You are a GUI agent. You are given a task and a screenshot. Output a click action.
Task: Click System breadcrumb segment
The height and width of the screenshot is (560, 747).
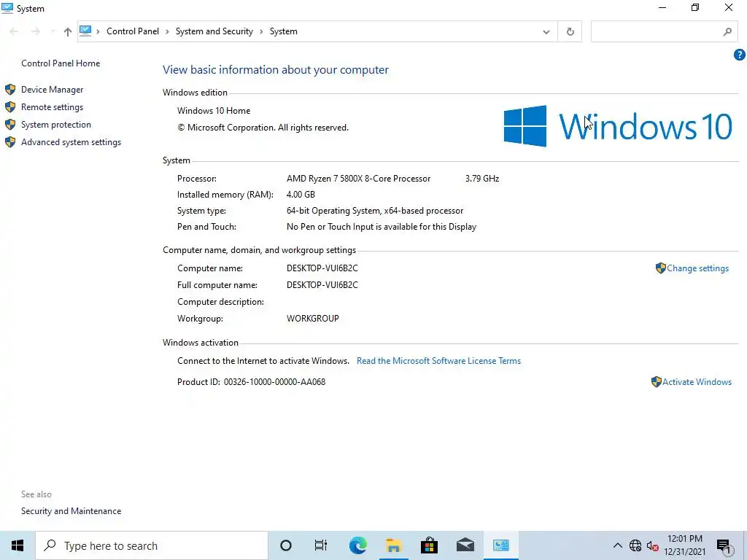(x=284, y=31)
